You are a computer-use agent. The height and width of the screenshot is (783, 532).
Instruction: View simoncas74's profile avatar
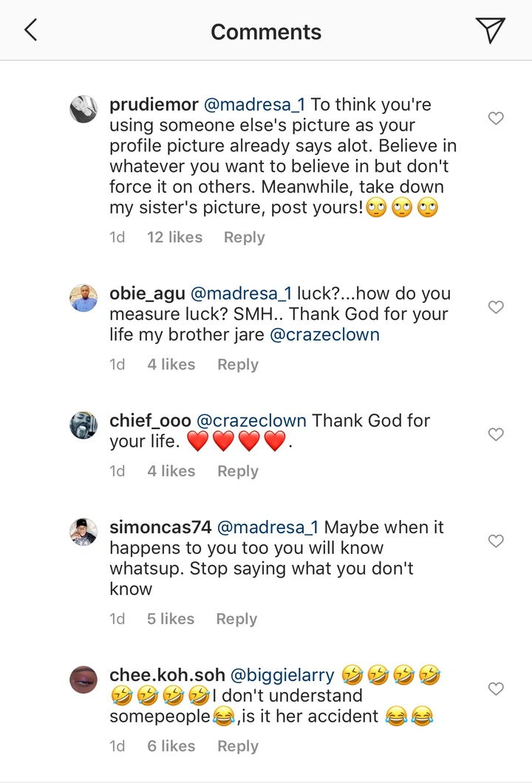[x=83, y=532]
